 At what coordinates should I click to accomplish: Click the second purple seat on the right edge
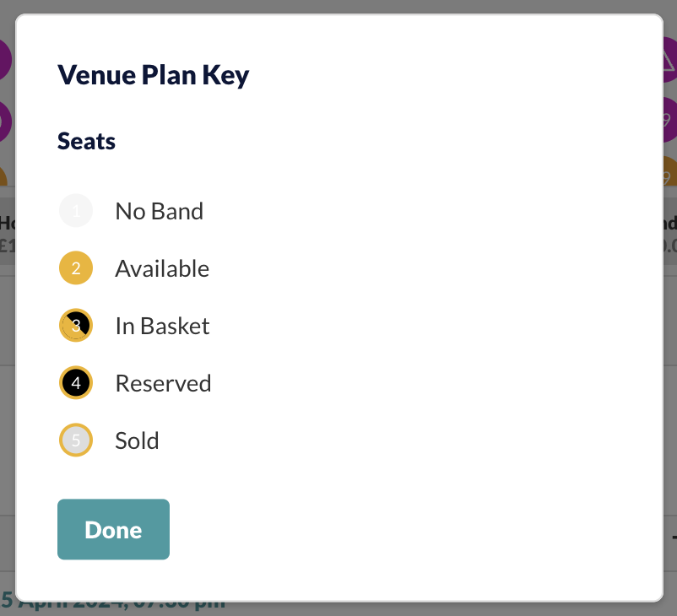(x=670, y=120)
